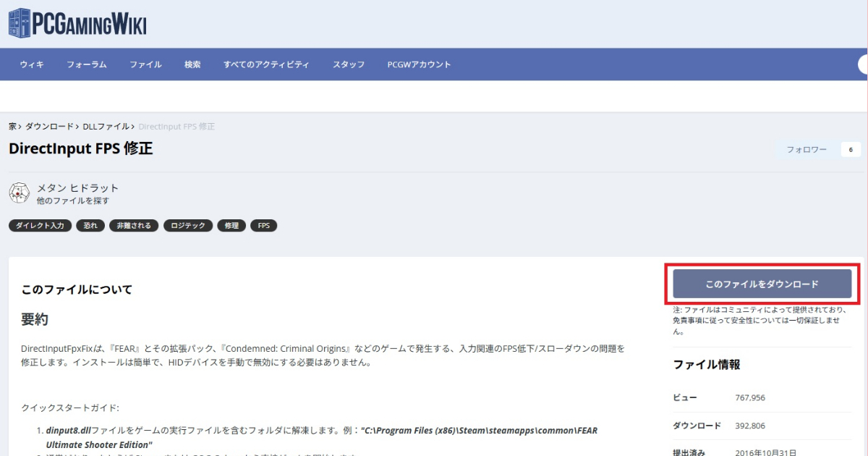
Task: Click the ロジテック tag
Action: coord(188,225)
